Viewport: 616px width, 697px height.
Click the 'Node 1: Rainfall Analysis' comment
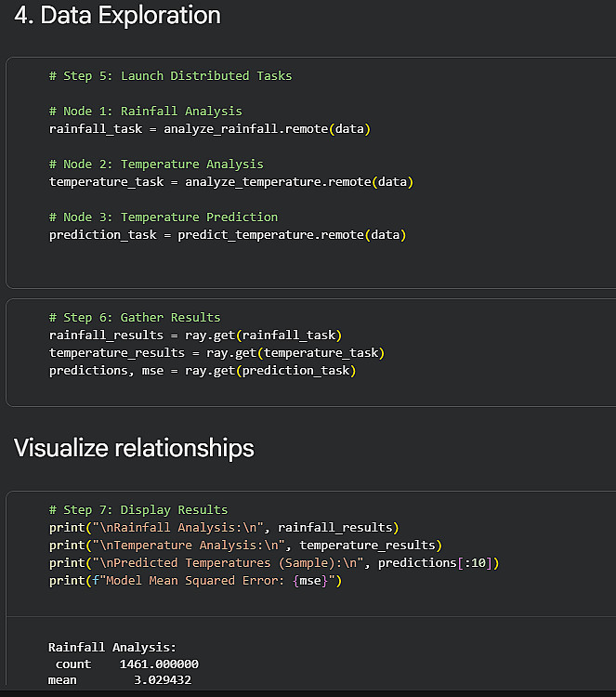click(x=149, y=111)
